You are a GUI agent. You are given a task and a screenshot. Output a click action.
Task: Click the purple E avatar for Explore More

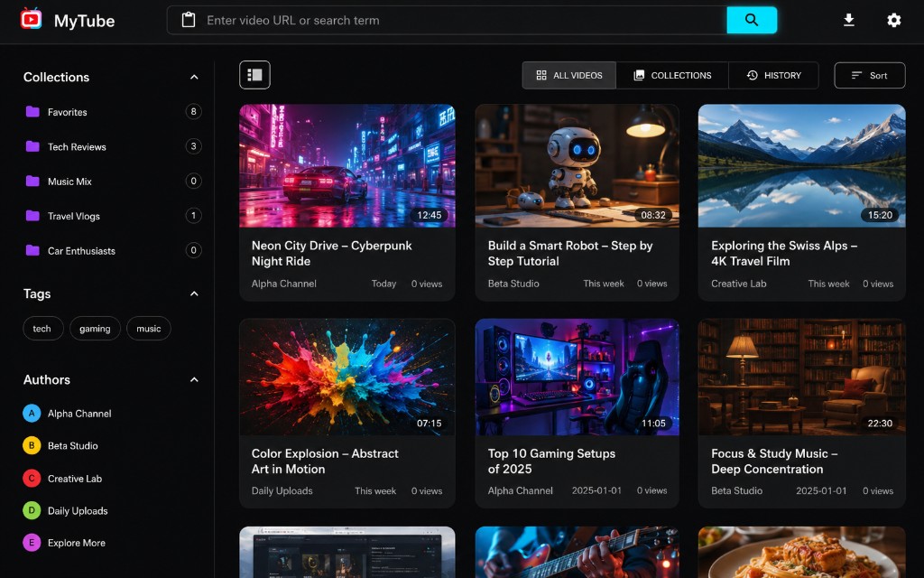point(32,543)
